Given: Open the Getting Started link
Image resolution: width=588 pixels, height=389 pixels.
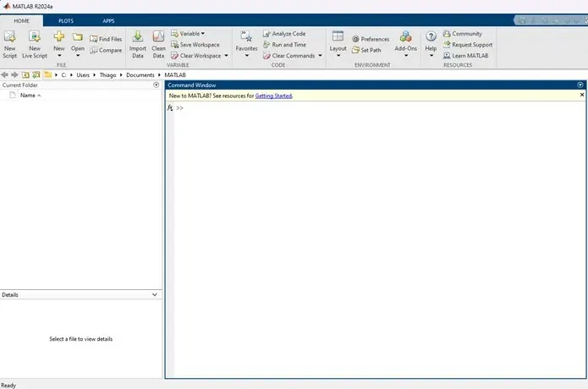Looking at the screenshot, I should [273, 96].
